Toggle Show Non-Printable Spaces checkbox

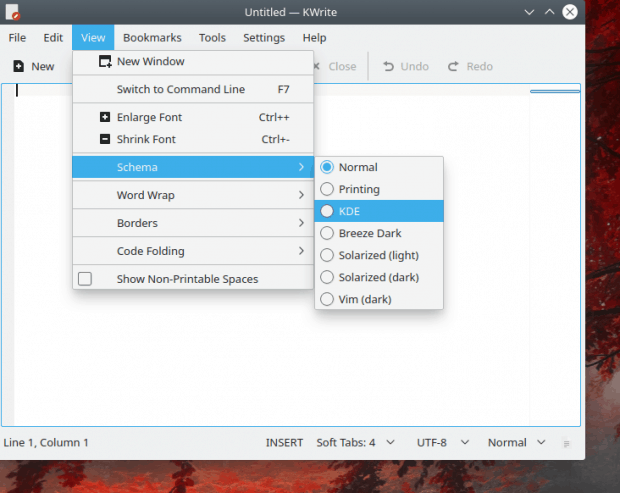85,279
